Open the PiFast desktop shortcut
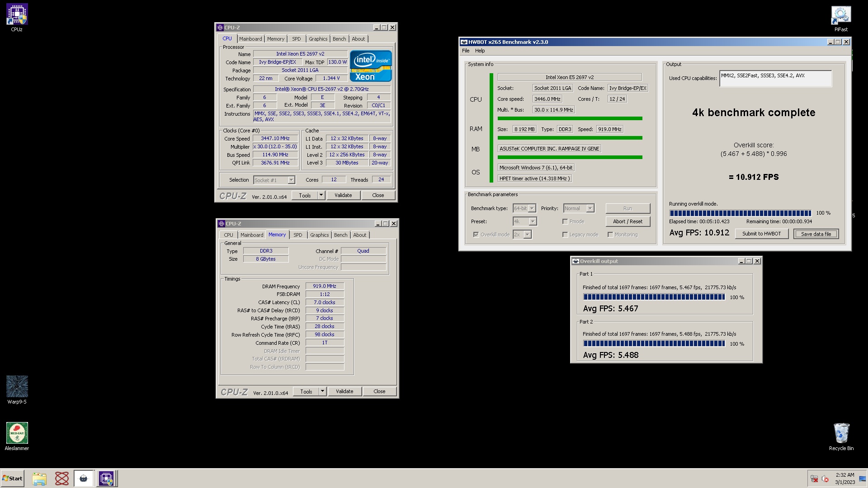868x488 pixels. (841, 18)
